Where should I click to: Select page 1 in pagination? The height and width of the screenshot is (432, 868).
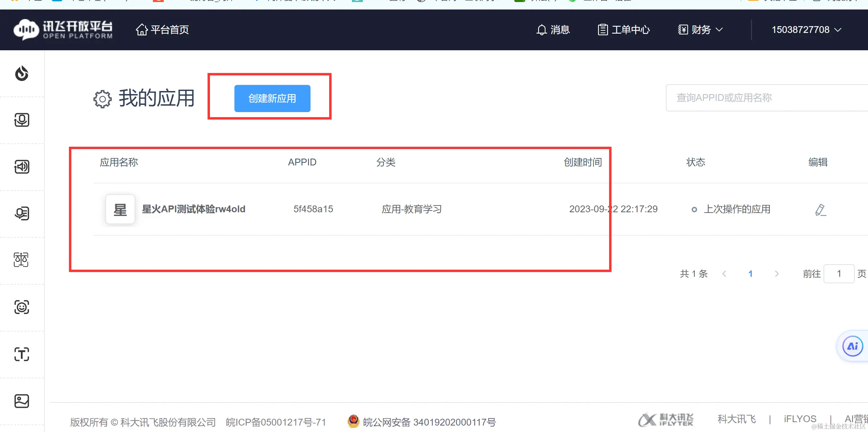[x=750, y=274]
